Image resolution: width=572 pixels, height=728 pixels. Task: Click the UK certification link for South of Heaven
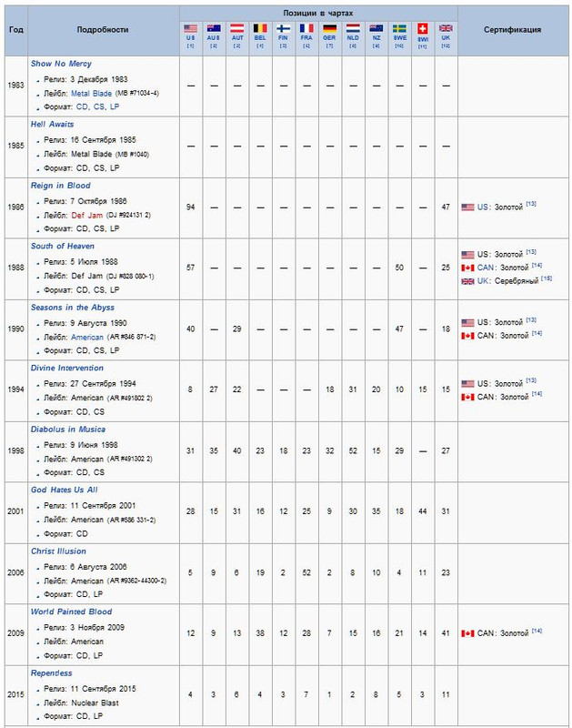483,281
